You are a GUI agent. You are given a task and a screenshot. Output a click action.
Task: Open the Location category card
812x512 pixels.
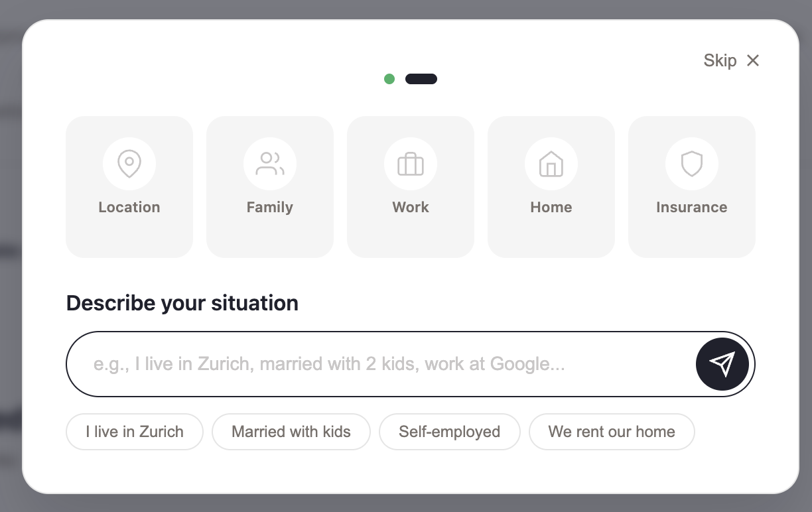point(129,187)
